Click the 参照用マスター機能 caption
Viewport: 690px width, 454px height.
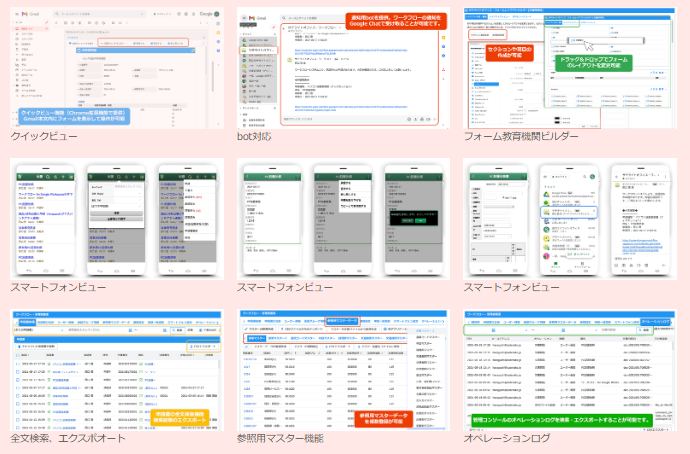pyautogui.click(x=280, y=438)
